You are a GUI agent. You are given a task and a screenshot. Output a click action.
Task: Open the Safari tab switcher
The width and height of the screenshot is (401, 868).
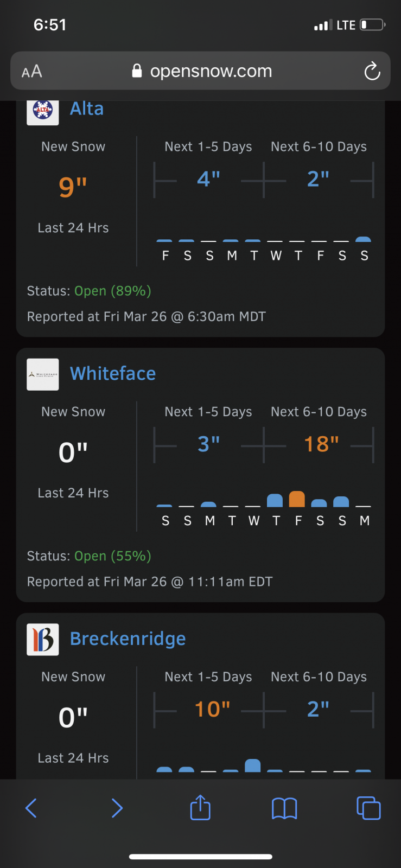368,808
